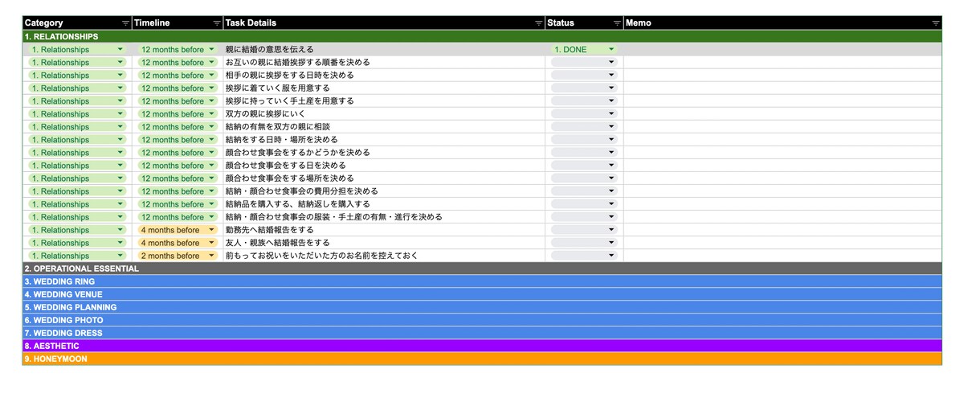Select the '8. AESTHETIC' purple group row
The width and height of the screenshot is (980, 406).
coord(482,346)
